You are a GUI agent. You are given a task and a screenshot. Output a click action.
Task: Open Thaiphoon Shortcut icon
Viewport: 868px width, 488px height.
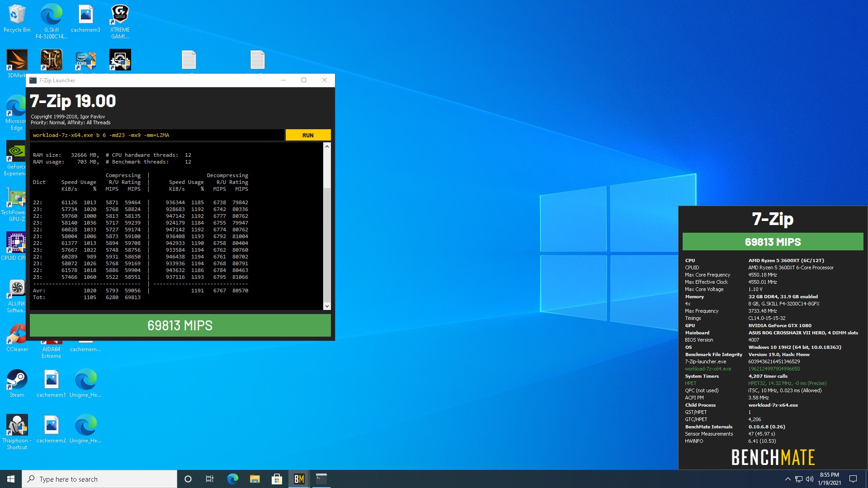coord(17,432)
